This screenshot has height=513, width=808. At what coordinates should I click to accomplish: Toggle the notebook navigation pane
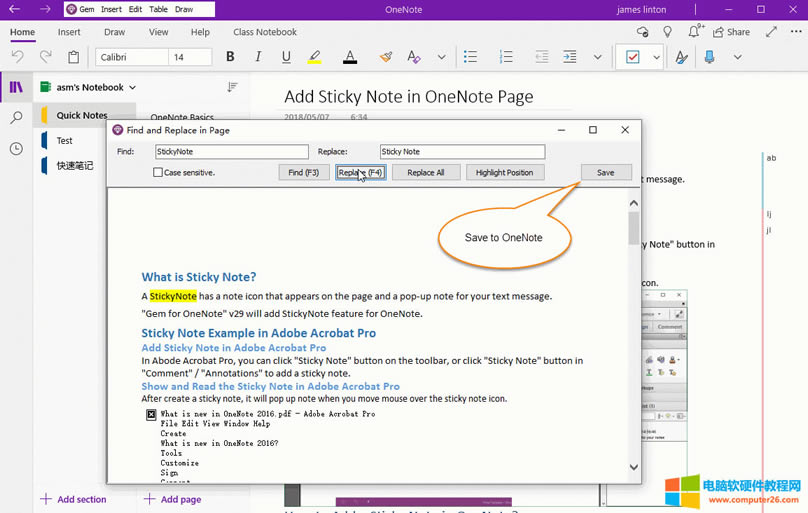pyautogui.click(x=16, y=87)
